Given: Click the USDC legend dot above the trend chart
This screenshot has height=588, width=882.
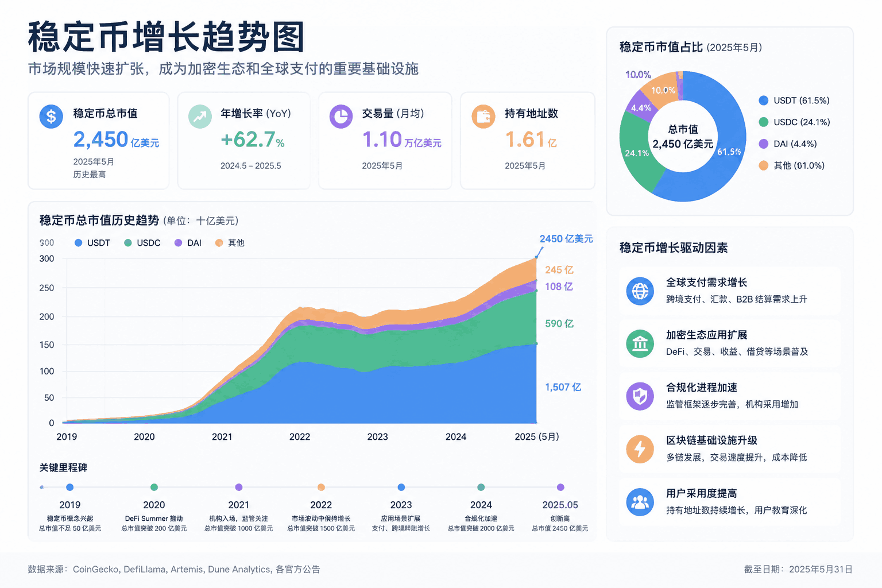Looking at the screenshot, I should coord(128,243).
